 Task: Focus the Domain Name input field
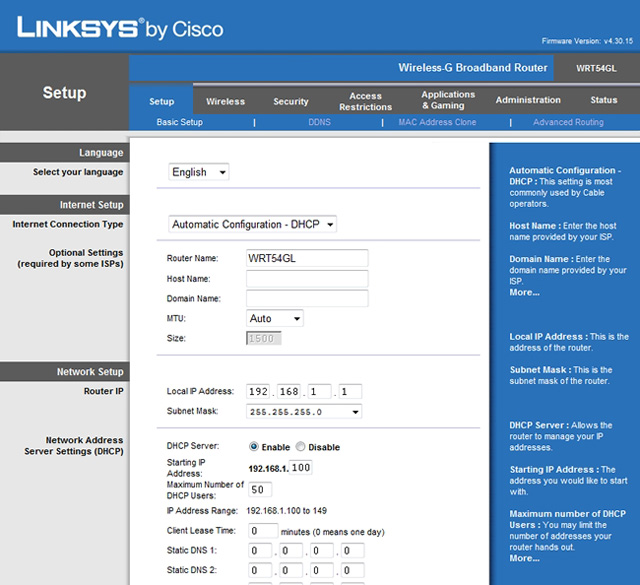[307, 299]
